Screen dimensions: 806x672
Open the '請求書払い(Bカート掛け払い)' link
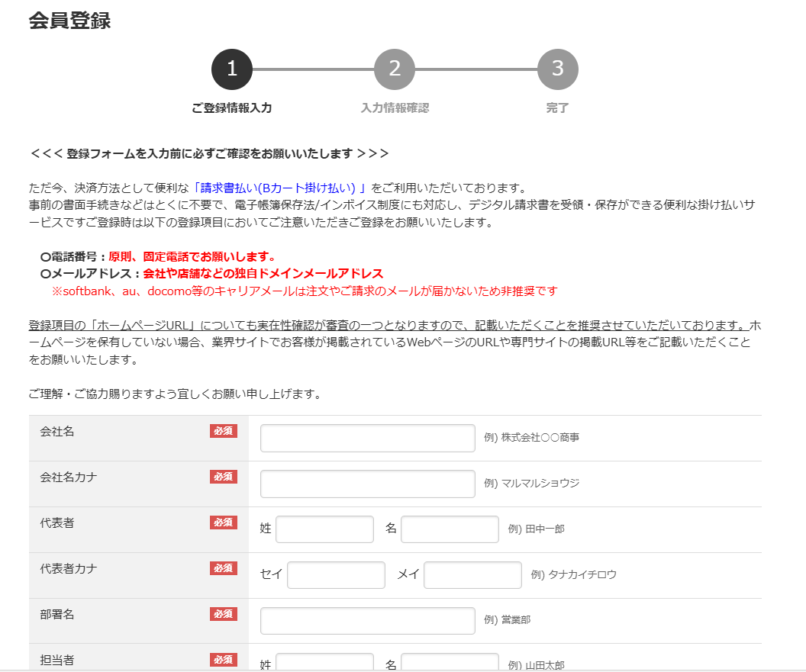[280, 188]
